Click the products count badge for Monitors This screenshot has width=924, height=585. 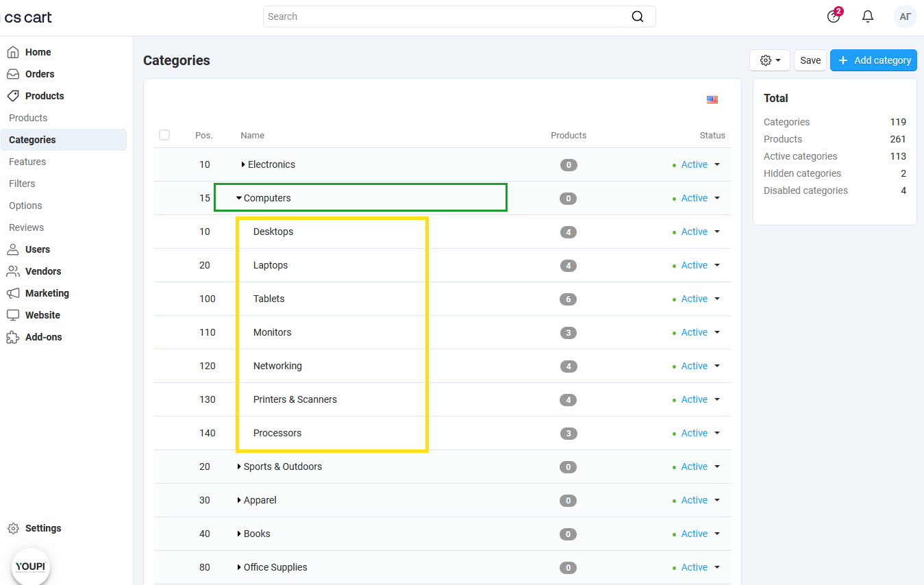(x=568, y=333)
